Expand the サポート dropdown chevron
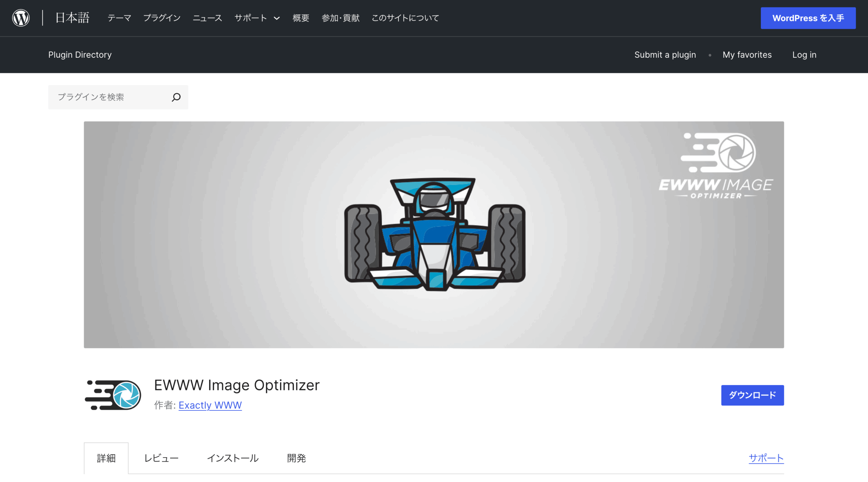The height and width of the screenshot is (482, 868). [277, 18]
